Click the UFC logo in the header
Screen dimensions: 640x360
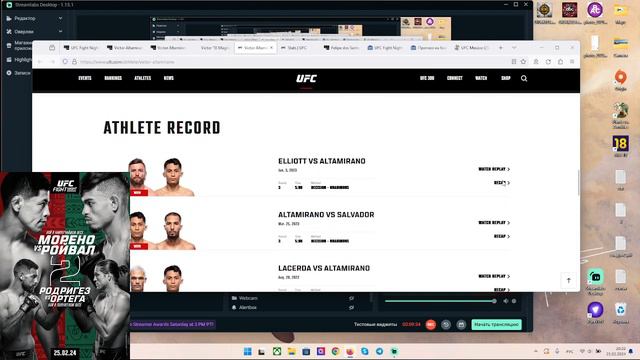[306, 78]
